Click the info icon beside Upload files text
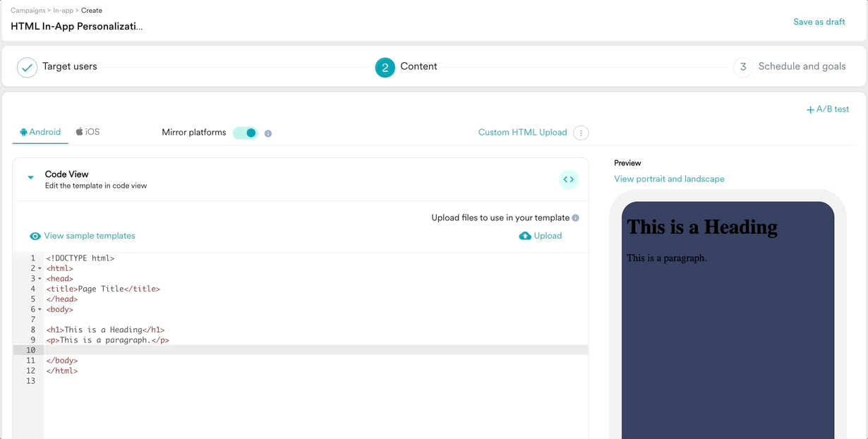Viewport: 868px width, 439px height. [x=576, y=217]
